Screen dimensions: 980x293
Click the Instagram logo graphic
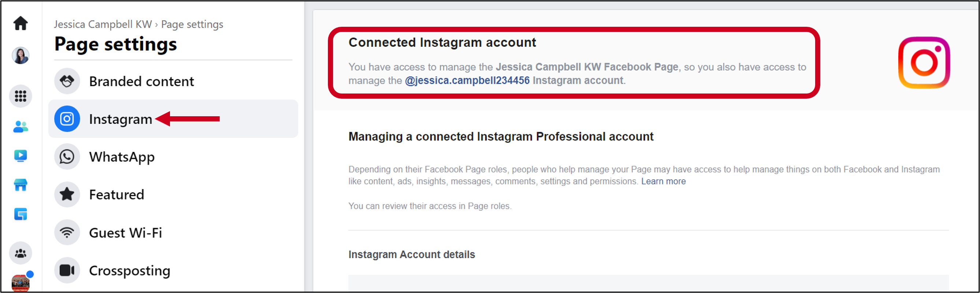point(924,62)
